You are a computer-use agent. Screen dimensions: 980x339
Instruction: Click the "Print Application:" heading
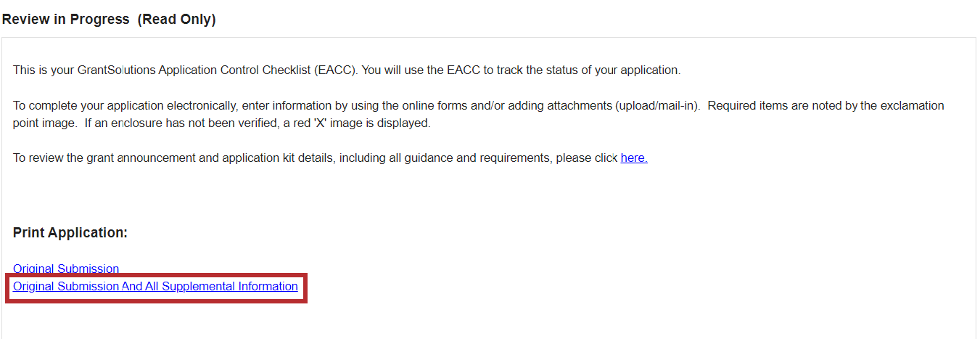tap(70, 233)
